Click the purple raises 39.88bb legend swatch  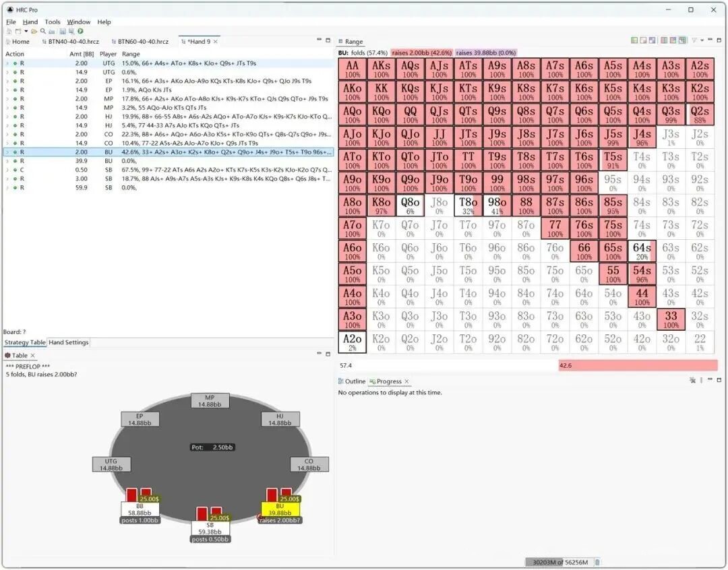pos(485,53)
